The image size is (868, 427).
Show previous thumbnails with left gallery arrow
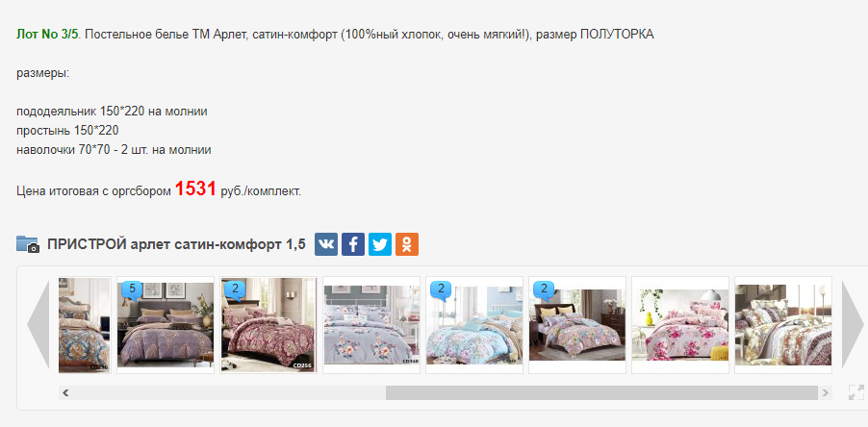[38, 325]
